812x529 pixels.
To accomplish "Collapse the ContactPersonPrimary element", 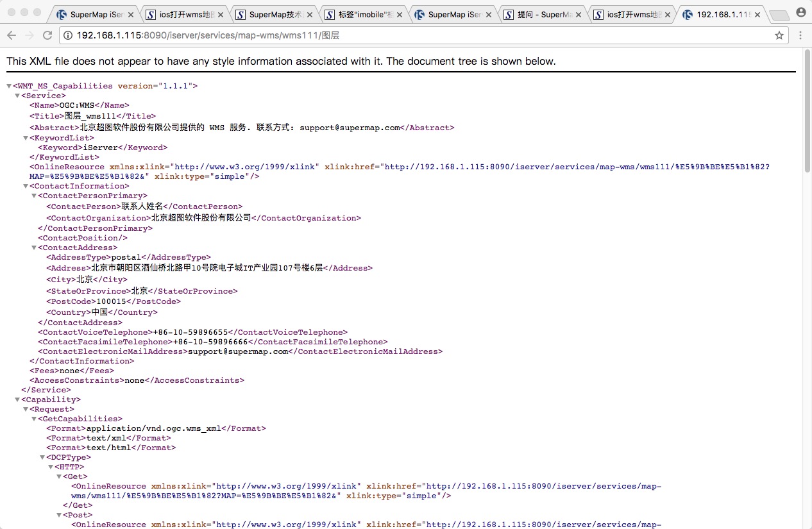I will coord(34,196).
